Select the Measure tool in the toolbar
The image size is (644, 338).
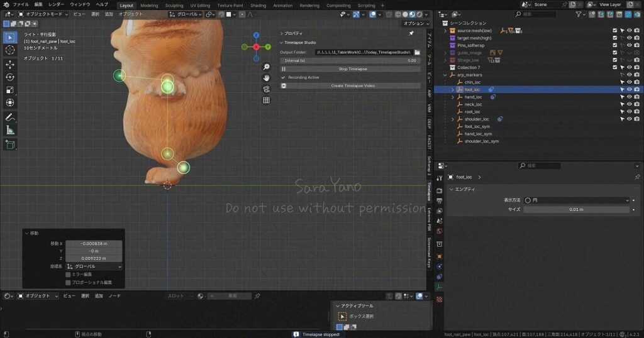point(10,130)
